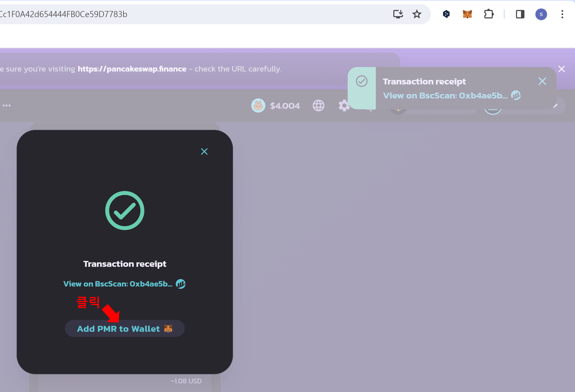Screen dimensions: 575x392
Task: Close the Transaction receipt modal
Action: (204, 151)
